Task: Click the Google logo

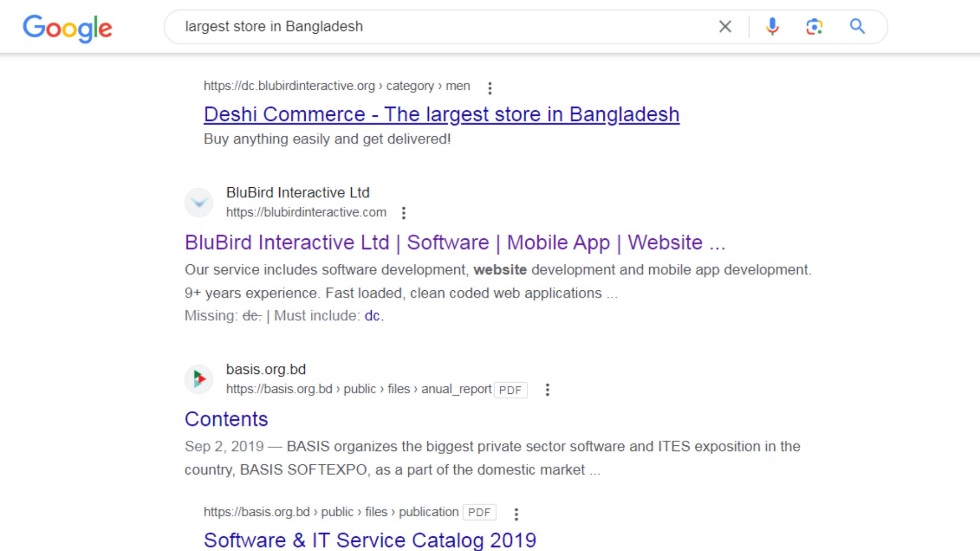Action: click(x=67, y=28)
